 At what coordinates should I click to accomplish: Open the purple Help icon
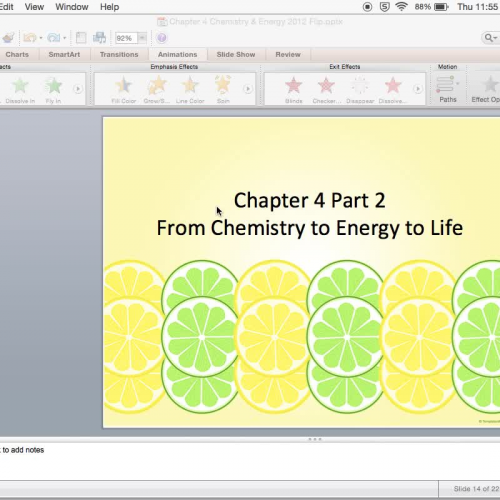162,38
